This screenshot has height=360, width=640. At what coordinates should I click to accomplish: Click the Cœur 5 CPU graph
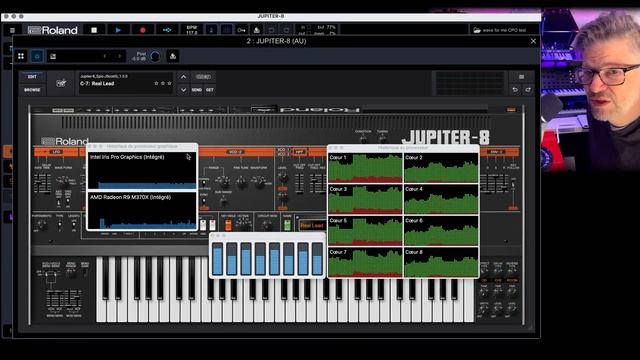click(x=365, y=231)
